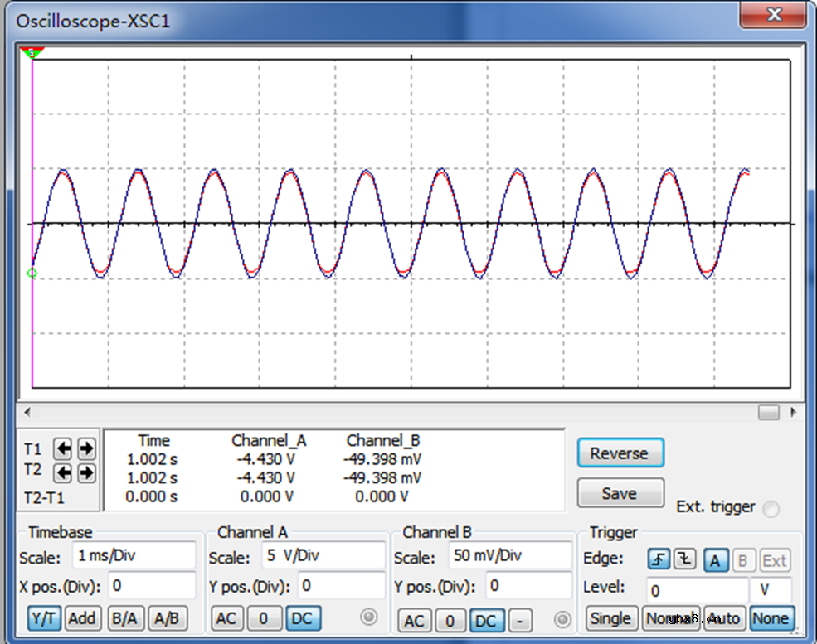Shift cursor T2 left with arrow

[x=62, y=473]
